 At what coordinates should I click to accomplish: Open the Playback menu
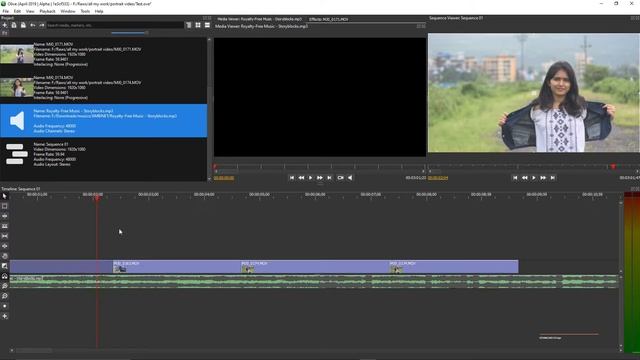(x=47, y=11)
